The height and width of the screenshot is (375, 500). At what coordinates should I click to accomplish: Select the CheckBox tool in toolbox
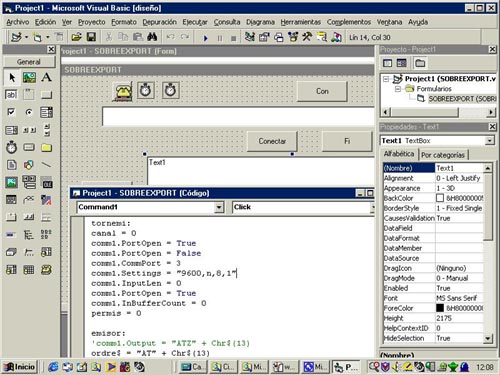12,112
